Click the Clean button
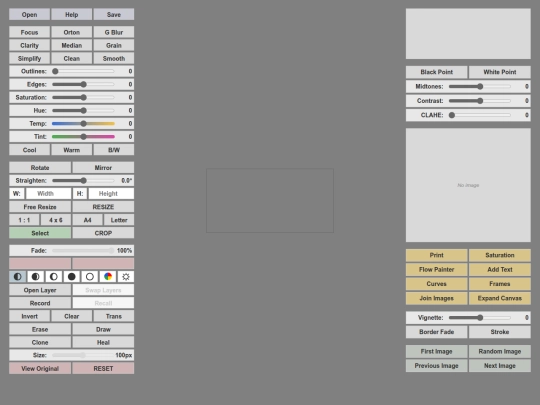This screenshot has height=405, width=540. [x=72, y=59]
